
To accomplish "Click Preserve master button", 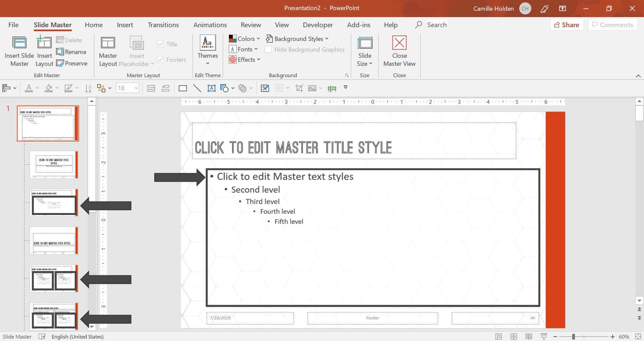I will pos(71,63).
